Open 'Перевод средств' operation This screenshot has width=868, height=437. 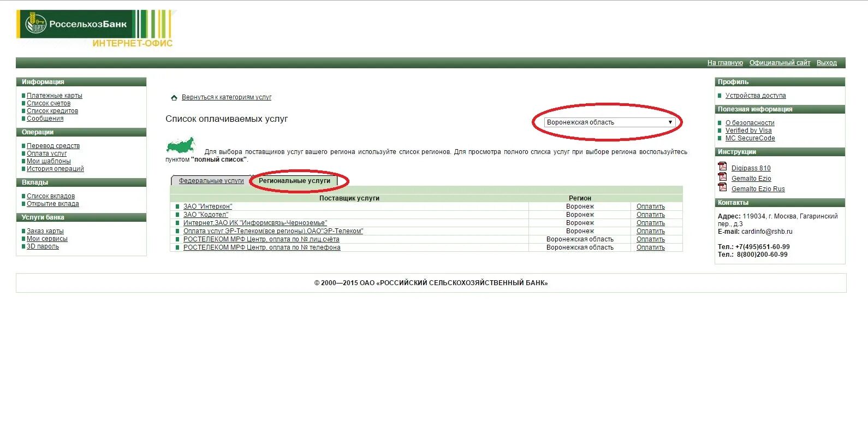pyautogui.click(x=53, y=146)
